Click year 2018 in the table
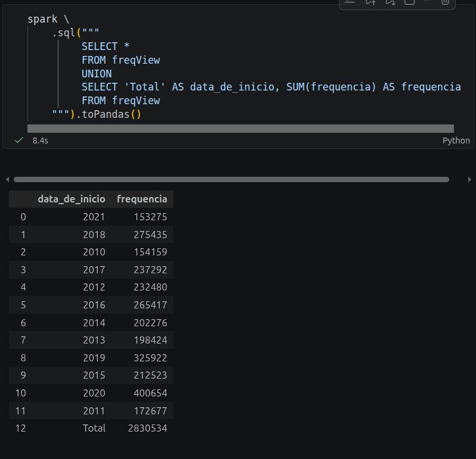 [x=94, y=235]
